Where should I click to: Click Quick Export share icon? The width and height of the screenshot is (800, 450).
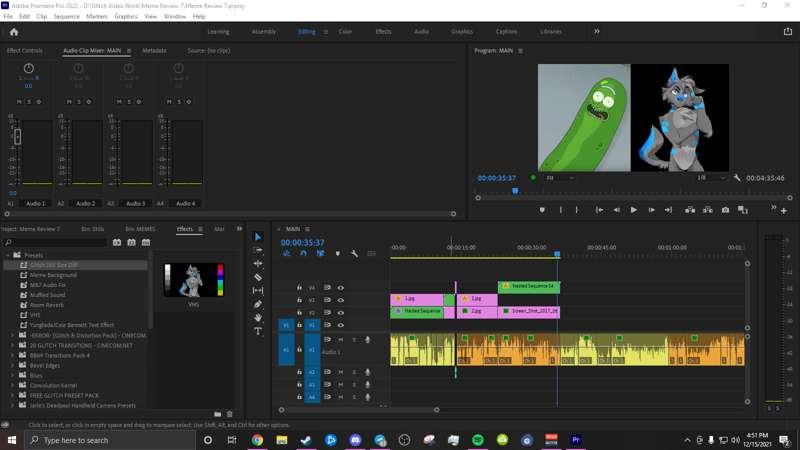[x=788, y=32]
